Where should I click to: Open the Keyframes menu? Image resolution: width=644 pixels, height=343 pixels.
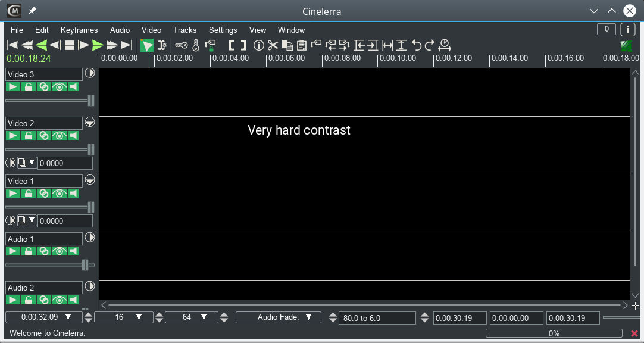[x=79, y=30]
